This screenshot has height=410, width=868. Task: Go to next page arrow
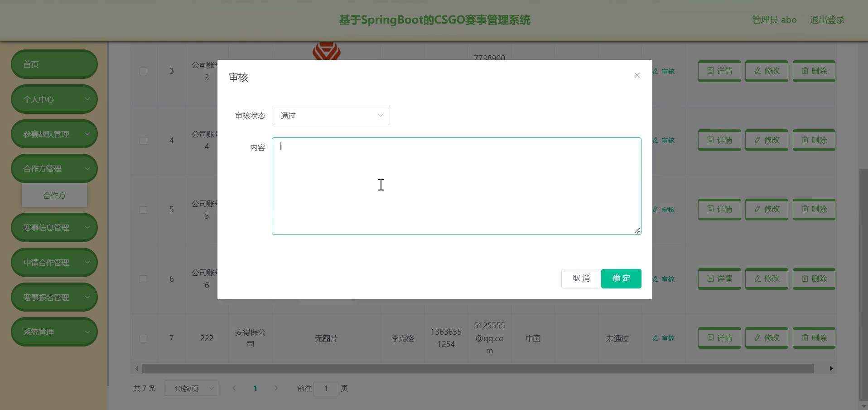pos(276,388)
